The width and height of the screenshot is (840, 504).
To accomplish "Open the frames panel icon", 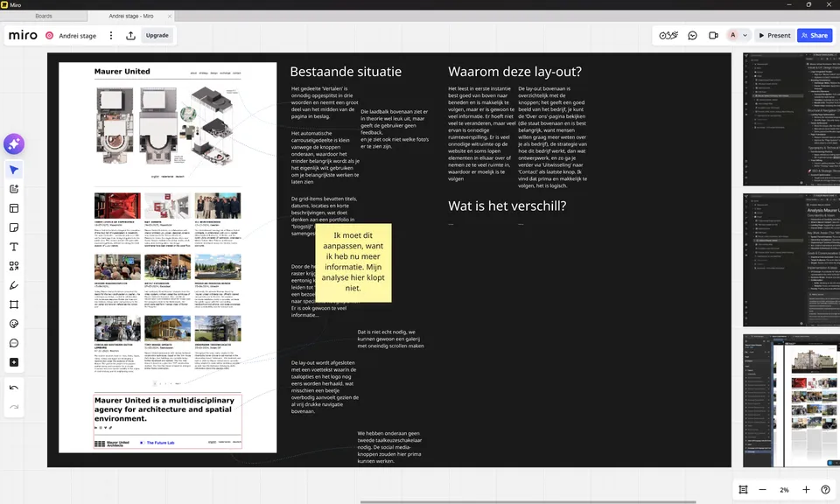I will click(x=743, y=489).
